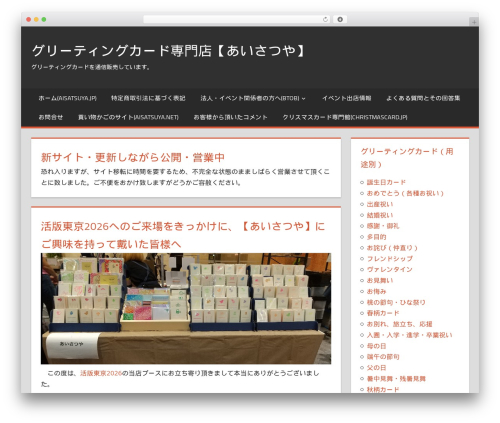Screen dimensions: 500x423
Task: Select おめでとう(各種お祝い) category
Action: click(x=405, y=193)
